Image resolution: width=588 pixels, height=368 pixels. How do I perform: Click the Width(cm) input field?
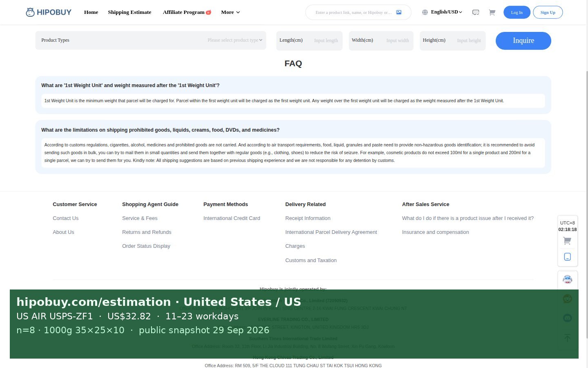381,40
